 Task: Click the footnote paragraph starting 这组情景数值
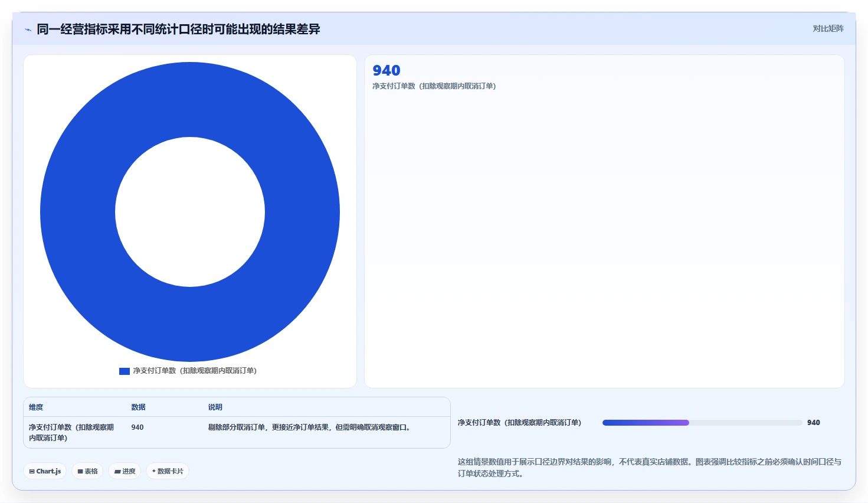point(650,468)
